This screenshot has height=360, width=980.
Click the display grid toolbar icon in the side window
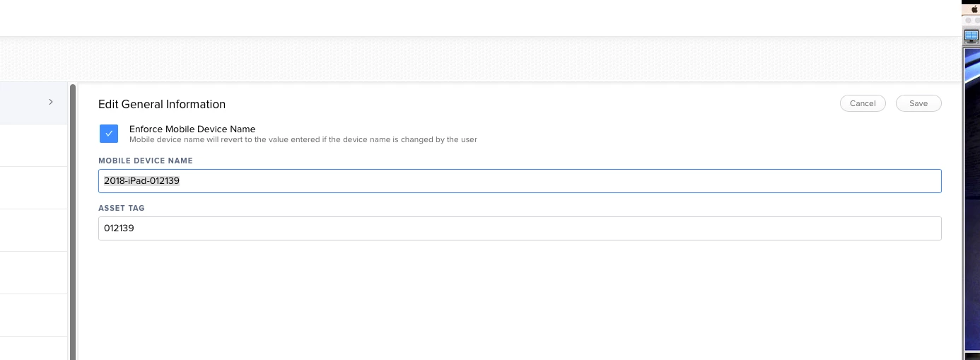[972, 37]
